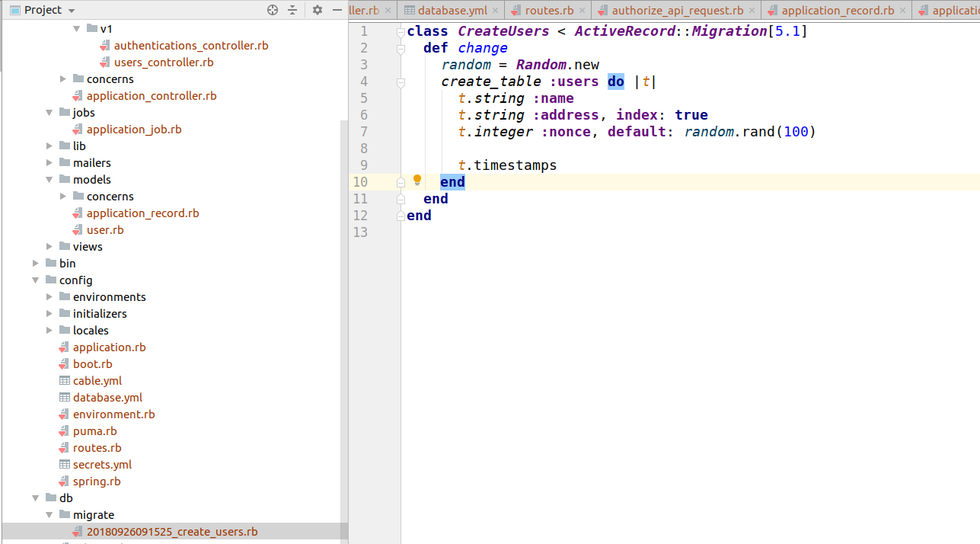Toggle code fold marker at create_table line
The image size is (980, 544).
coord(401,82)
